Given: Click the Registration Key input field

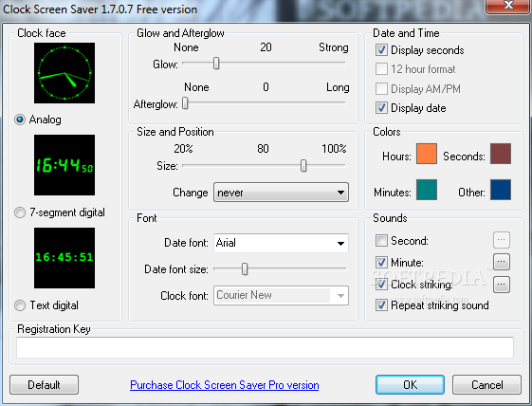Looking at the screenshot, I should coord(265,347).
